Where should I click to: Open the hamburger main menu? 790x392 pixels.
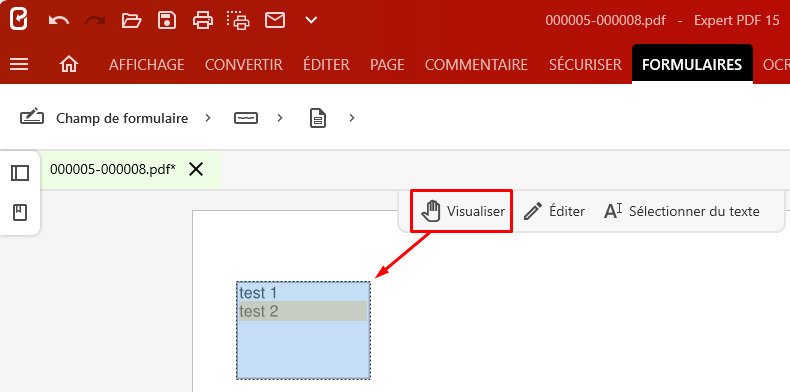[19, 64]
